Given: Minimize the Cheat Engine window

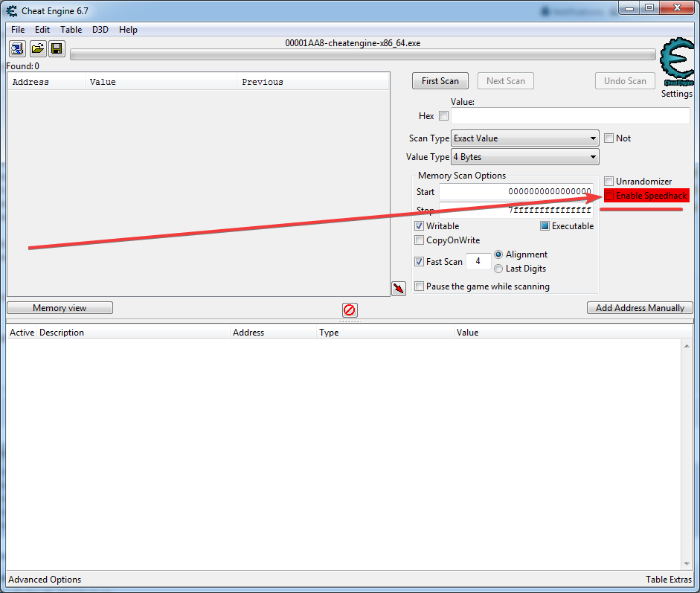Looking at the screenshot, I should 629,8.
